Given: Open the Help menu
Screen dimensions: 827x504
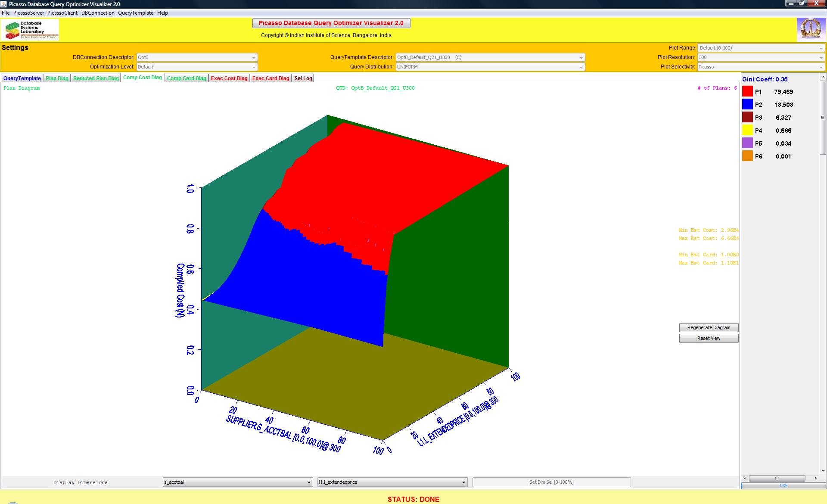Looking at the screenshot, I should [162, 13].
